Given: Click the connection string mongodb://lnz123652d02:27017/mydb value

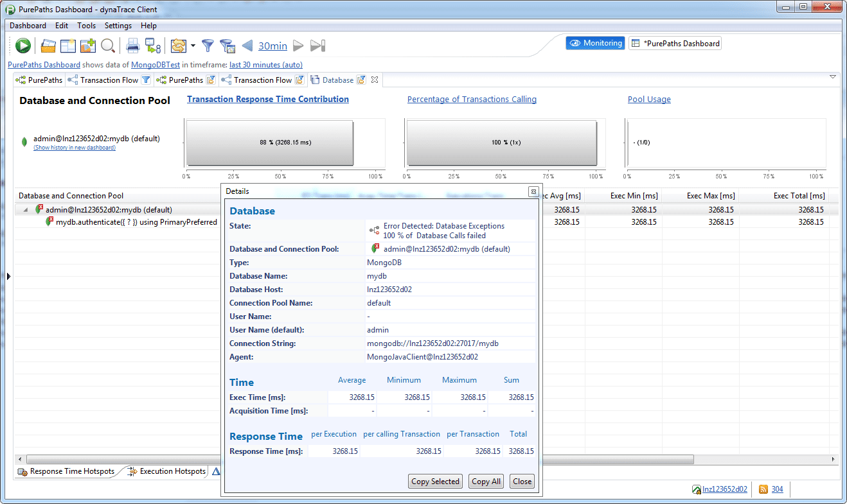Looking at the screenshot, I should coord(432,343).
